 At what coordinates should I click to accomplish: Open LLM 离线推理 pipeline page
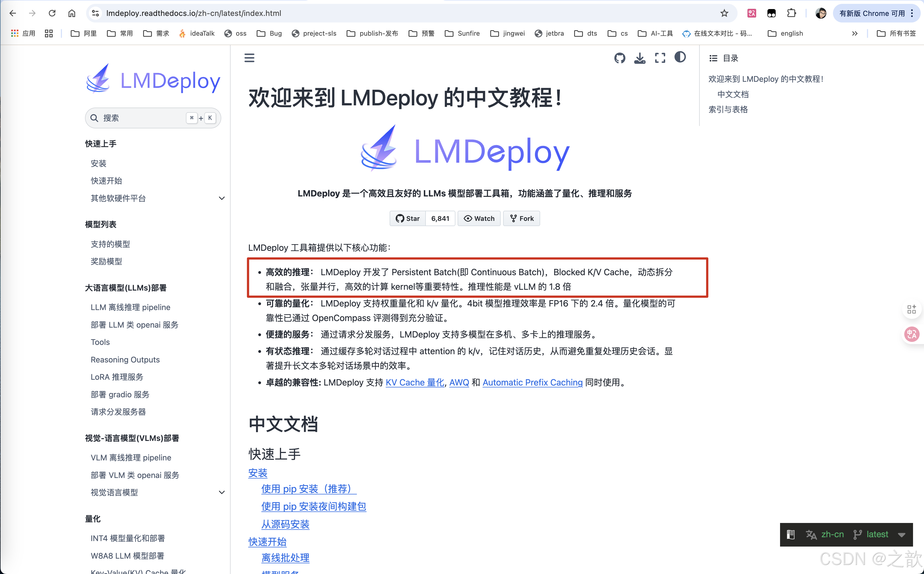coord(131,307)
